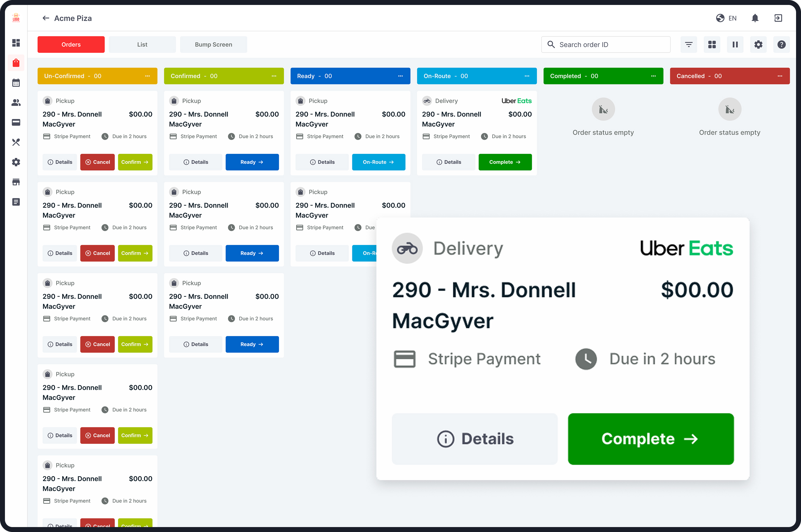Open Ready column three-dot menu
Viewport: 801px width, 532px height.
400,76
